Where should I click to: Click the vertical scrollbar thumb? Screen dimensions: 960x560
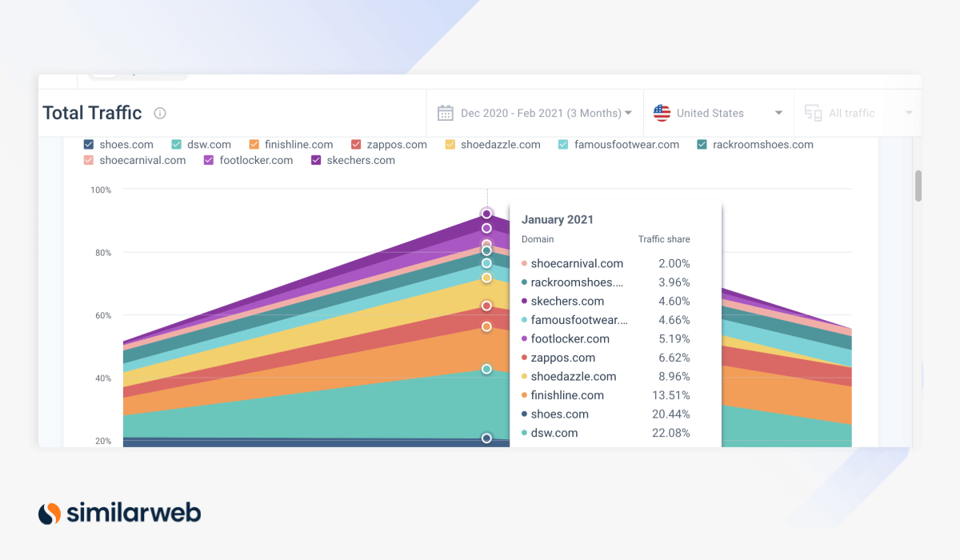point(918,186)
